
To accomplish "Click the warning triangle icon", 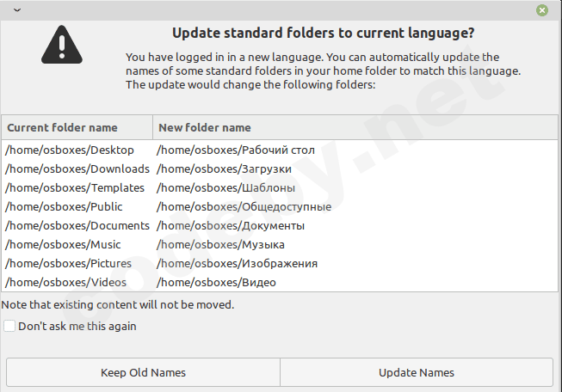I will [x=60, y=40].
